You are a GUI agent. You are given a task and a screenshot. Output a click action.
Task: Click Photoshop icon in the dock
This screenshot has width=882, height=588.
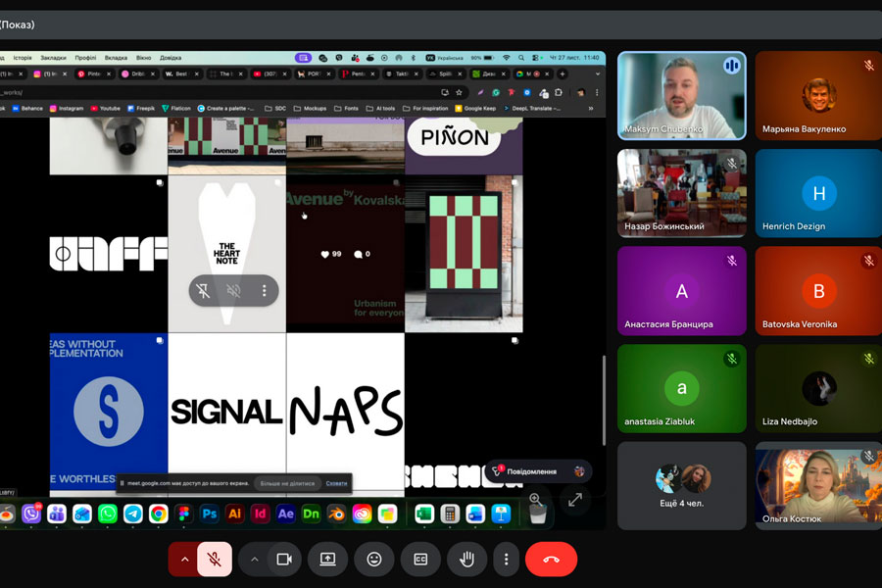(209, 514)
